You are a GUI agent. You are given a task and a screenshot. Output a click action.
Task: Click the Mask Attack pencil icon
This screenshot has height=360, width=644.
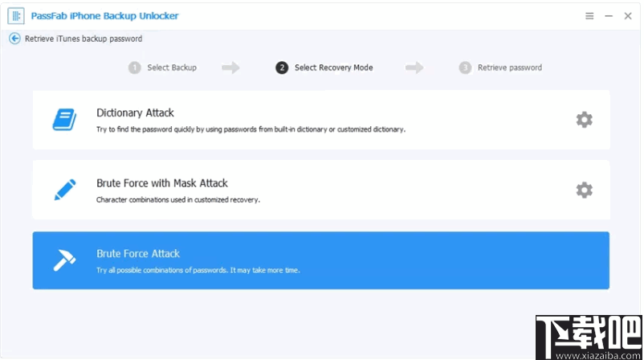pos(65,190)
